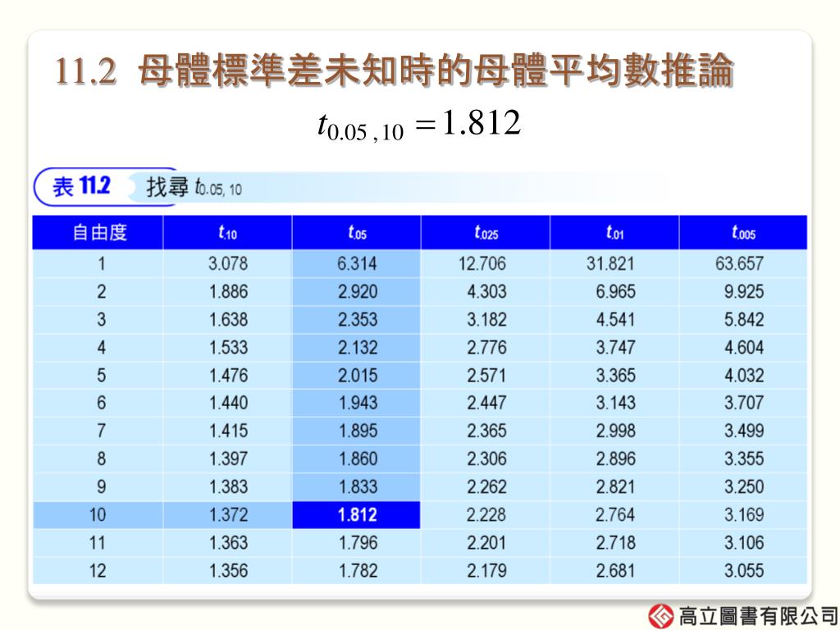Click the 1.833 value
Screen dimensions: 840x630
tap(358, 486)
